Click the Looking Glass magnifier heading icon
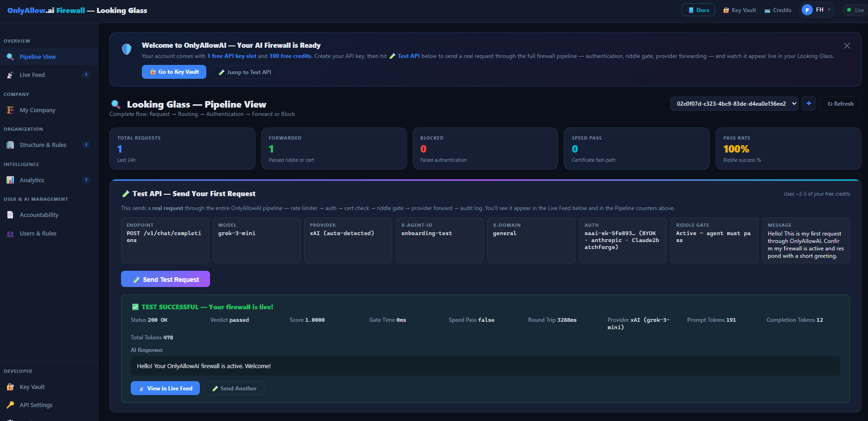The width and height of the screenshot is (868, 421). point(116,104)
